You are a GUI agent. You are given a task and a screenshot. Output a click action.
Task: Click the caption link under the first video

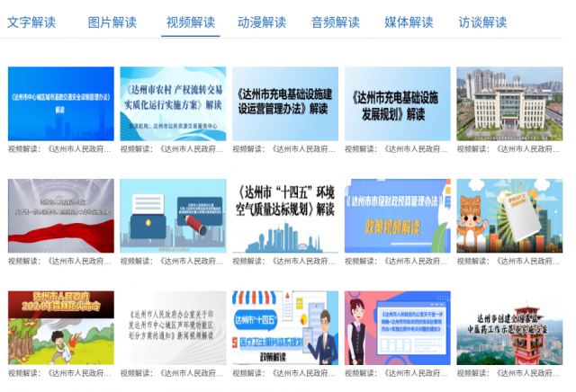(x=61, y=149)
